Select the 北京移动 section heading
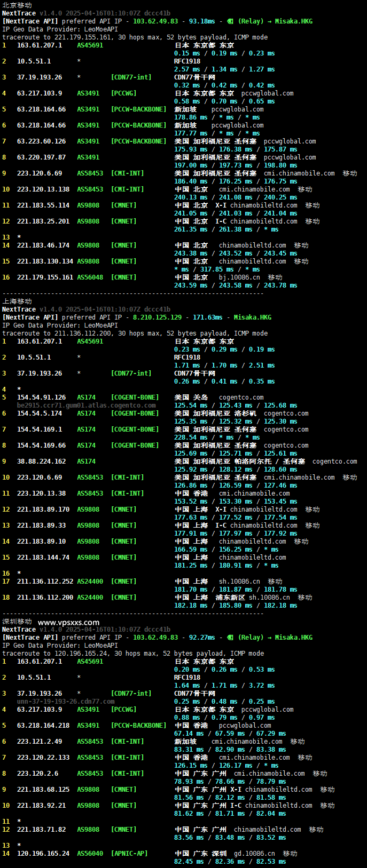 click(x=17, y=5)
